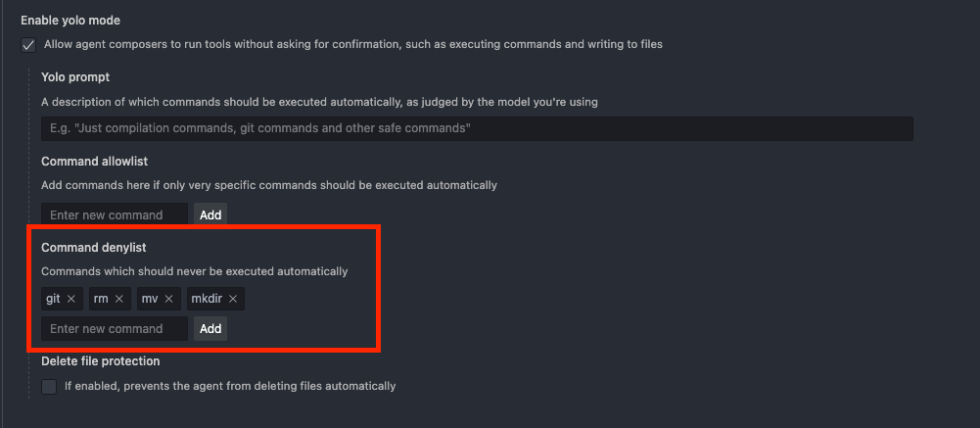
Task: Enable the Delete file protection checkbox
Action: [x=49, y=387]
